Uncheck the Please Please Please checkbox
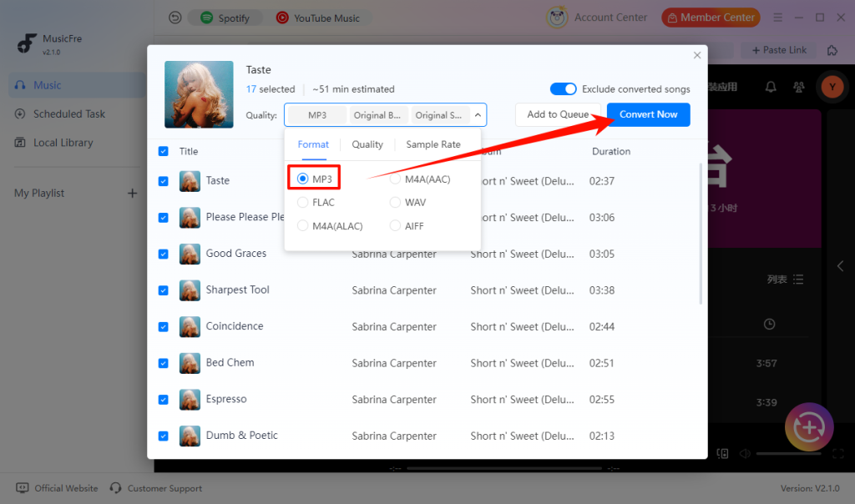Image resolution: width=855 pixels, height=504 pixels. tap(163, 218)
